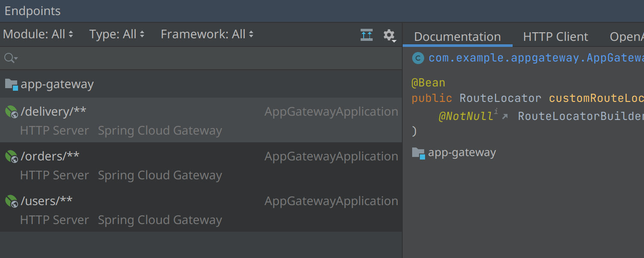644x258 pixels.
Task: Click the class icon beside com.example.appgateway
Action: tap(418, 58)
